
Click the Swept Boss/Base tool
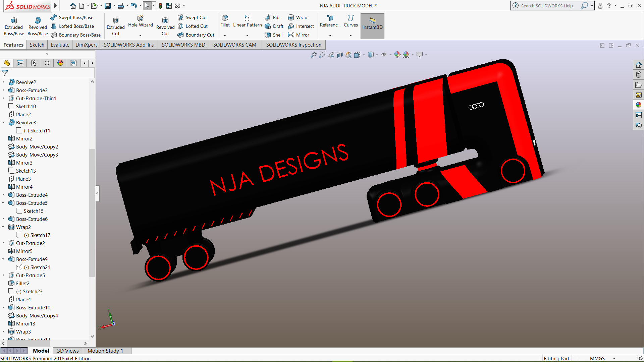point(72,17)
